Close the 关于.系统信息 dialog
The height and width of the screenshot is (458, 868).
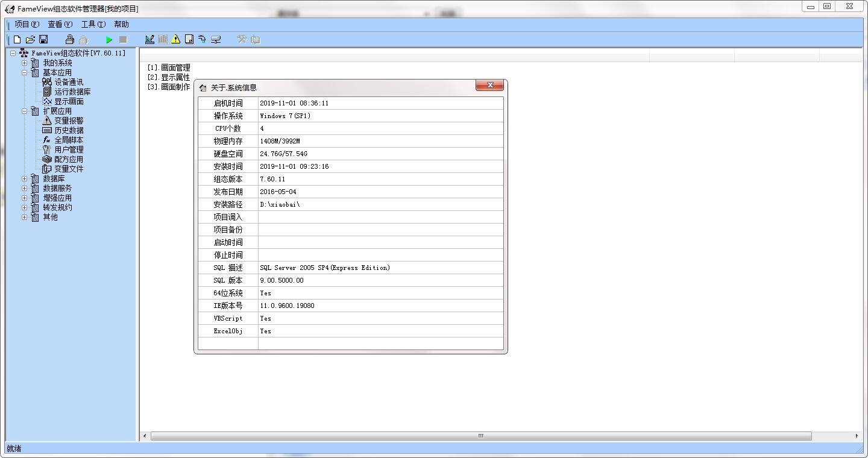pos(489,86)
